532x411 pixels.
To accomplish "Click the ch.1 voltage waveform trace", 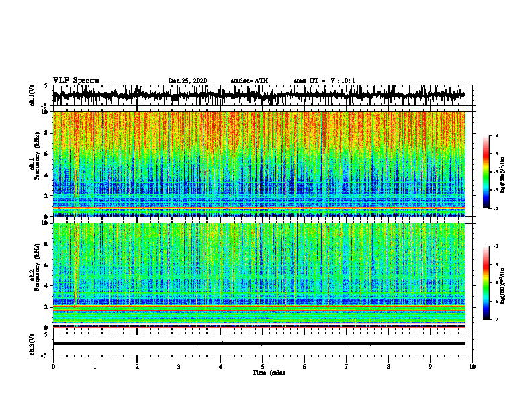I will 259,95.
